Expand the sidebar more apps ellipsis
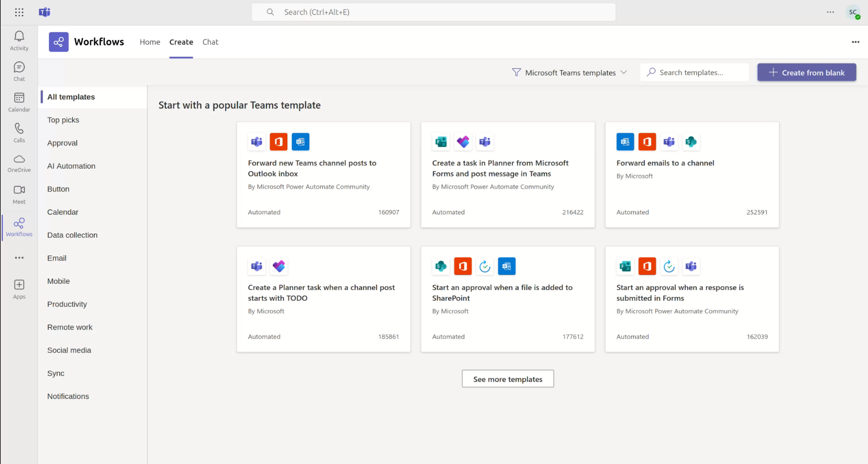Viewport: 868px width, 464px height. pos(19,258)
